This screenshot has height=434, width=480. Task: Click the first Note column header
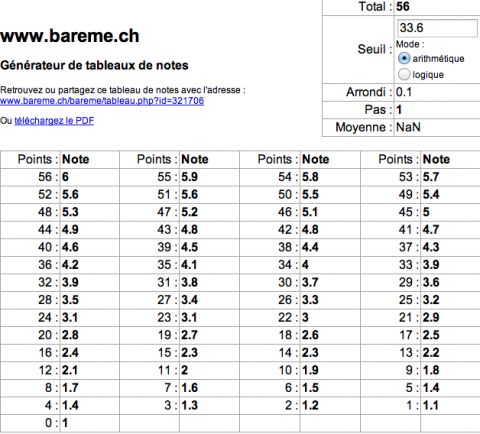(x=76, y=159)
